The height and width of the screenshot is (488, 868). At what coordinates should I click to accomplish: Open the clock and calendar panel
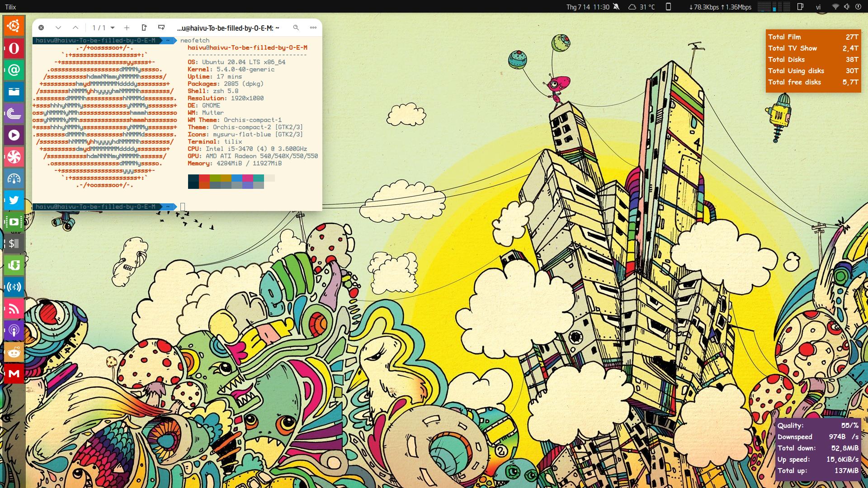pyautogui.click(x=588, y=7)
